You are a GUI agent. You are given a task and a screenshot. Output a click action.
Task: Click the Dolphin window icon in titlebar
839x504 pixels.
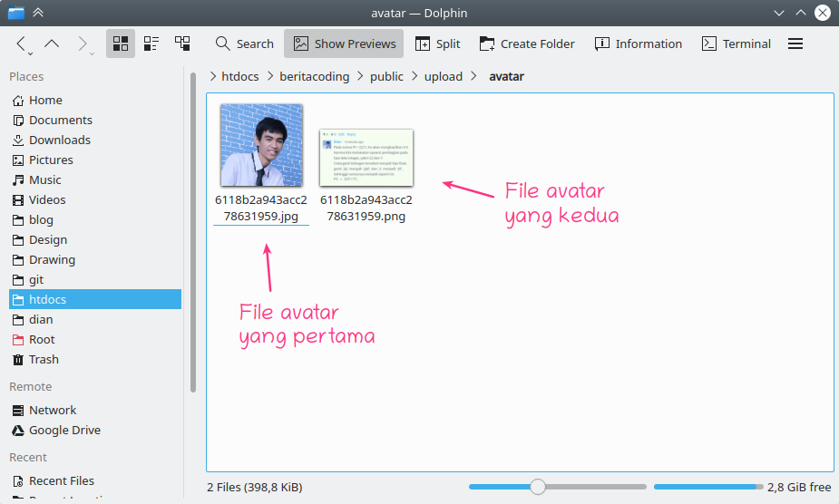[16, 13]
